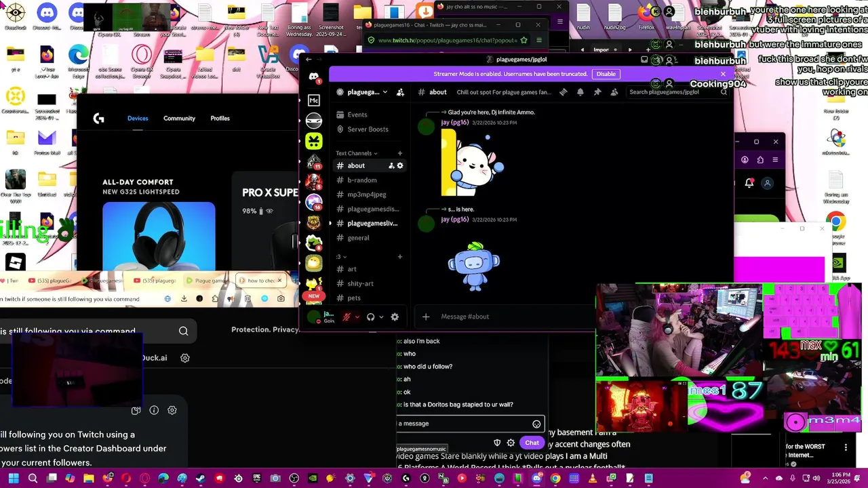Viewport: 868px width, 488px height.
Task: Go back using Discord title bar arrow
Action: coord(309,59)
